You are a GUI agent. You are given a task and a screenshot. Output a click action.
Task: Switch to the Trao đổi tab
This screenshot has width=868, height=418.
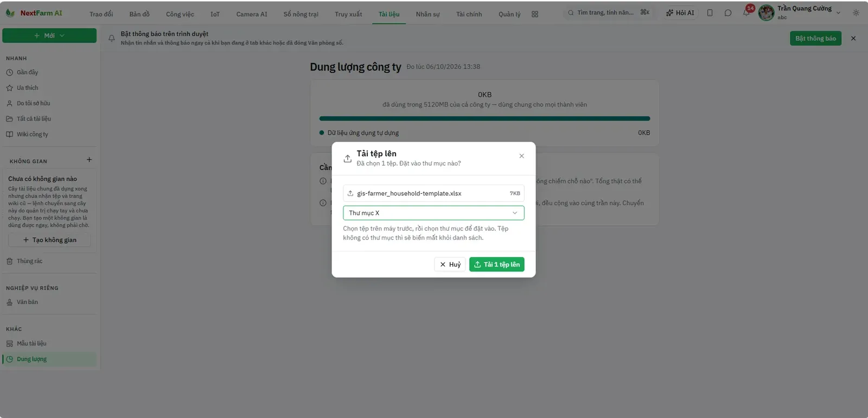pos(101,14)
